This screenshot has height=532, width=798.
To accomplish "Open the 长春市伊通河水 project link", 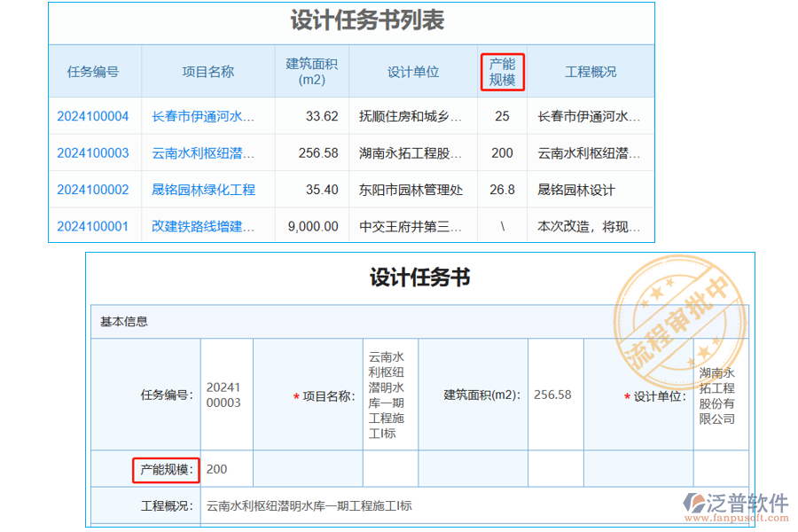I will (206, 115).
